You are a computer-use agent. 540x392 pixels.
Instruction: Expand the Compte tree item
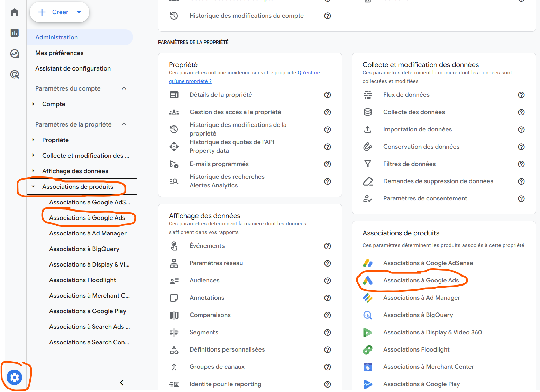[x=33, y=104]
